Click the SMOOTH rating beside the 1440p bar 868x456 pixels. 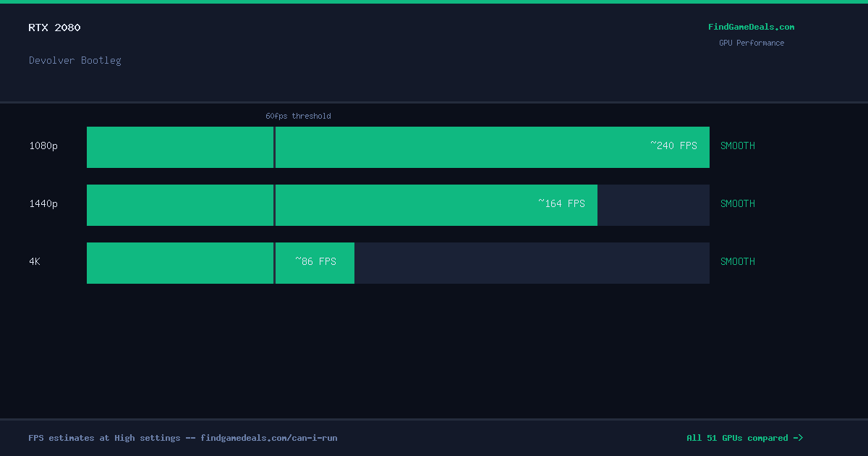point(738,203)
